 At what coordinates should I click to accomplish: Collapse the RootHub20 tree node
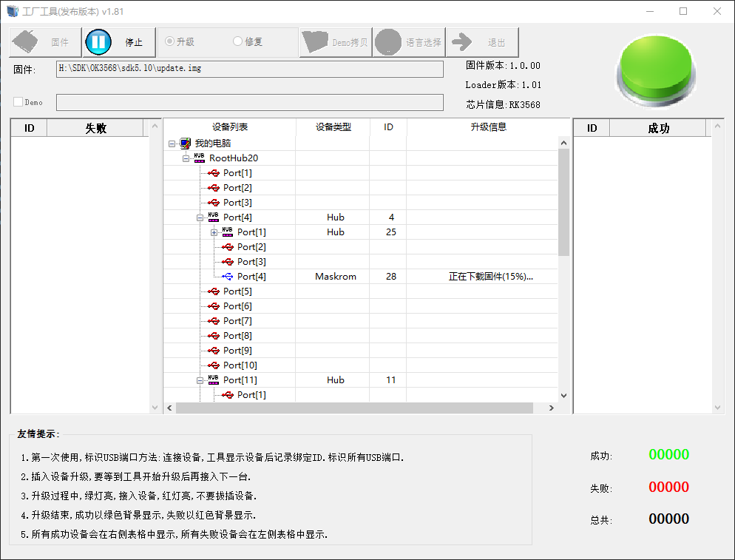tap(186, 158)
